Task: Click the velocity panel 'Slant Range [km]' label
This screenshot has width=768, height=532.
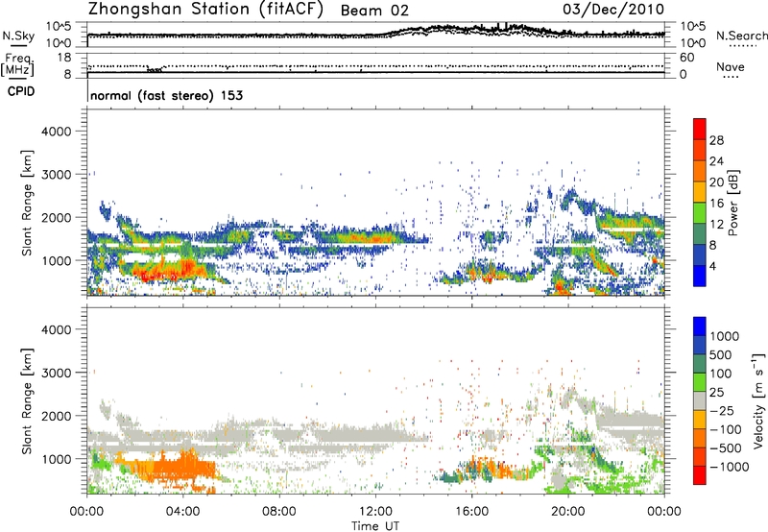Action: click(x=28, y=400)
